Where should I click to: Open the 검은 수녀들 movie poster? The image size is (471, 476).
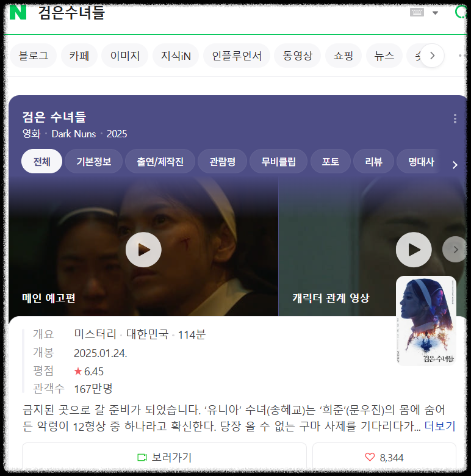(426, 320)
